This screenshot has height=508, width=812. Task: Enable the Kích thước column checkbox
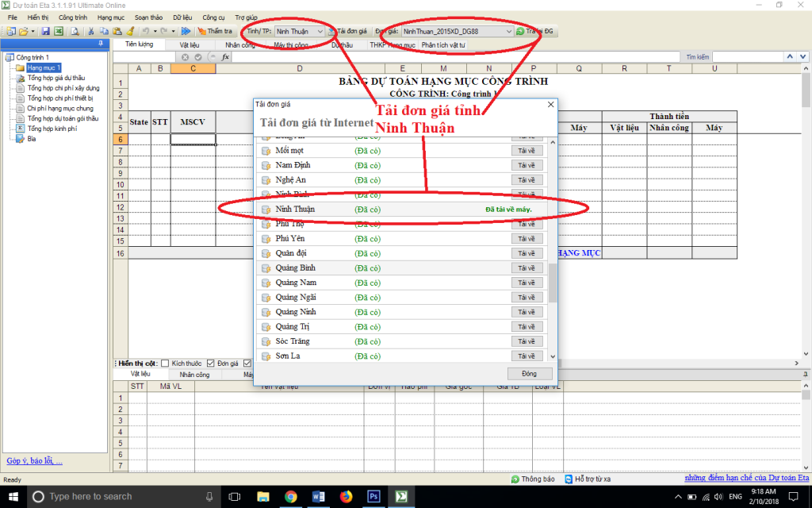pyautogui.click(x=165, y=363)
